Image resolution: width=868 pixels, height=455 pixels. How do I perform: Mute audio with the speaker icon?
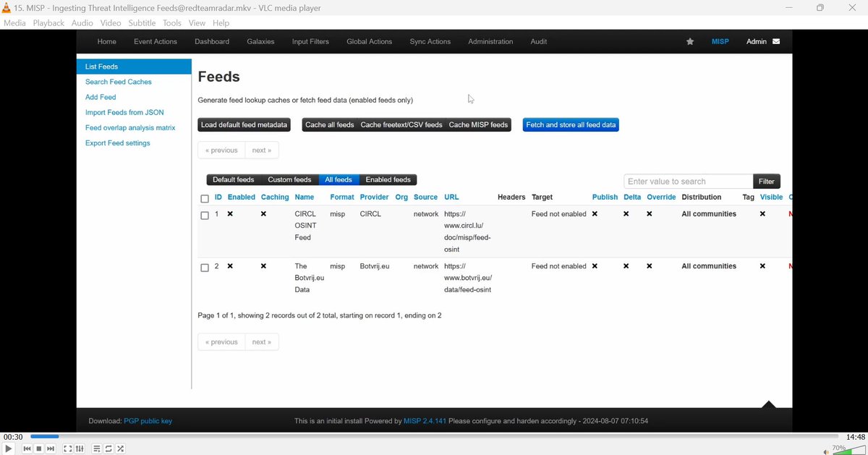(826, 451)
